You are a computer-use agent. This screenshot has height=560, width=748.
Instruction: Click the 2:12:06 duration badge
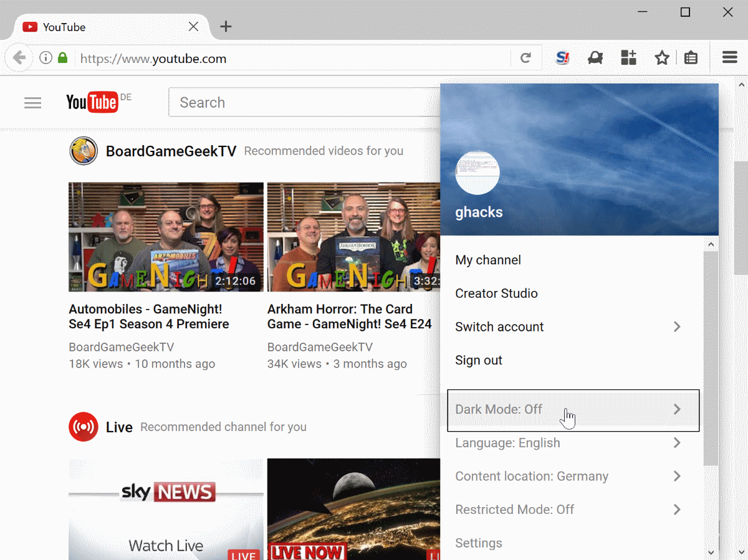click(x=235, y=281)
